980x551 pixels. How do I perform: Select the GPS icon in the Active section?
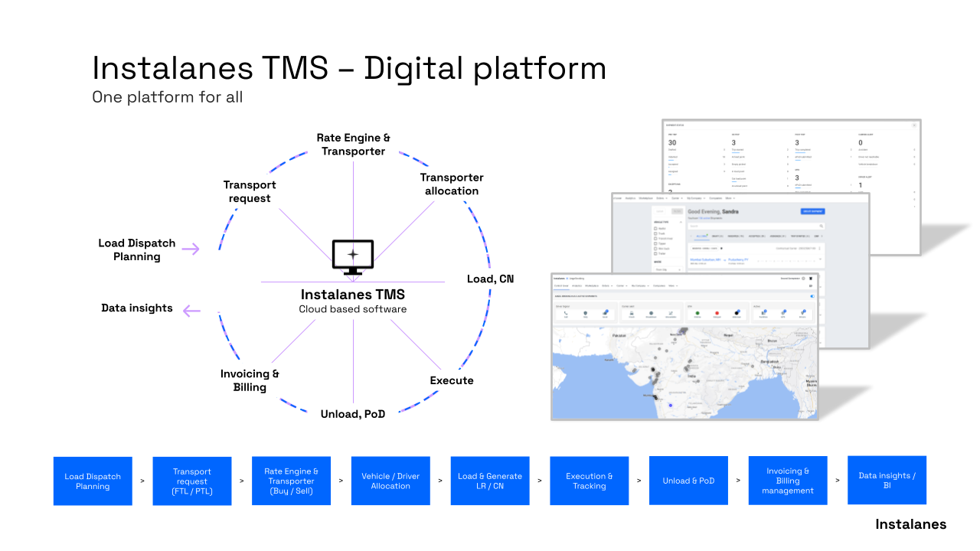(784, 313)
